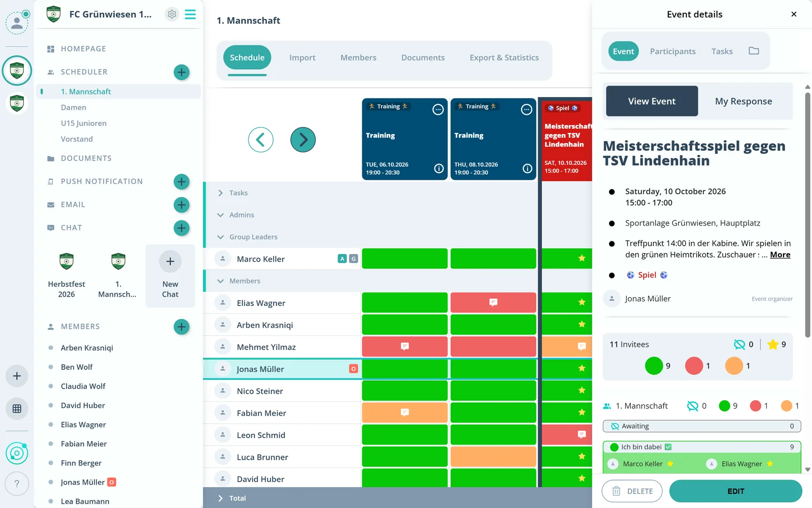Click New Chat tile
Viewport: 812px width, 508px height.
click(171, 276)
